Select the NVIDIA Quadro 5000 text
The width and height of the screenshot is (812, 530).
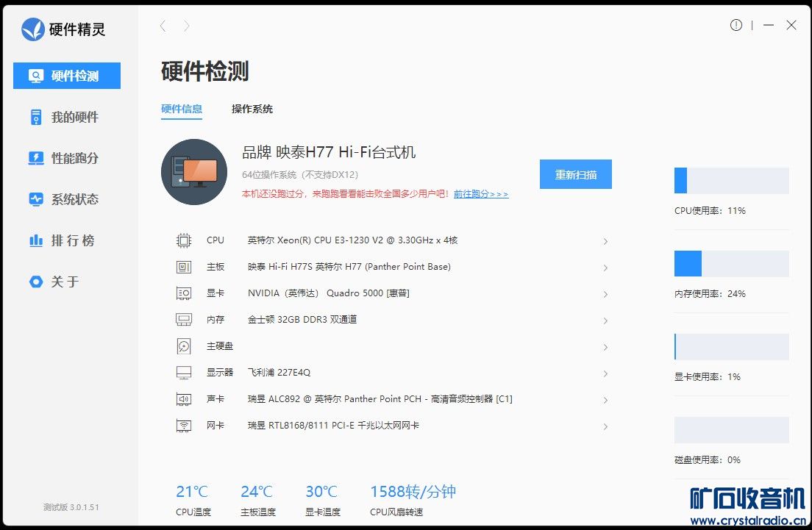point(328,293)
